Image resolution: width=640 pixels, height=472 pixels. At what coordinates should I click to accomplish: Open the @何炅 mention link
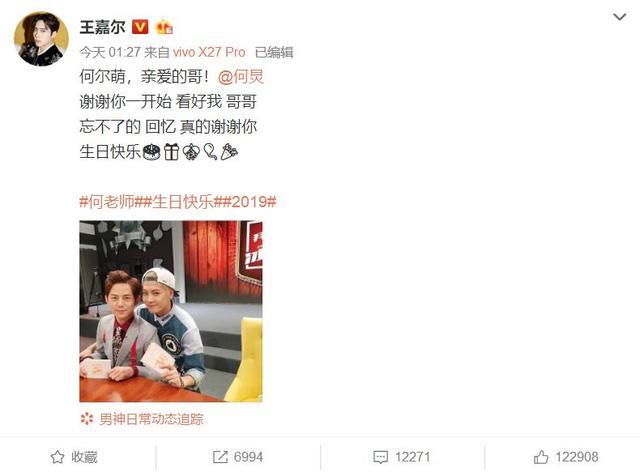coord(241,76)
